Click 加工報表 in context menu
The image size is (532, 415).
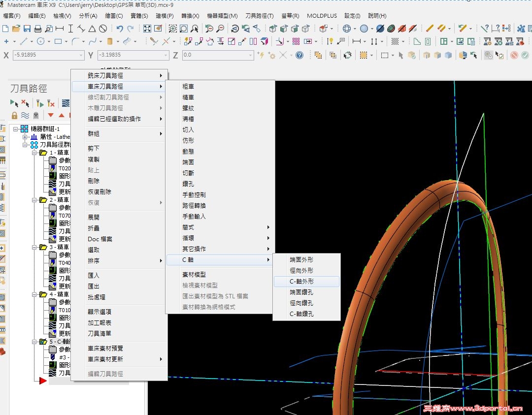(x=100, y=322)
